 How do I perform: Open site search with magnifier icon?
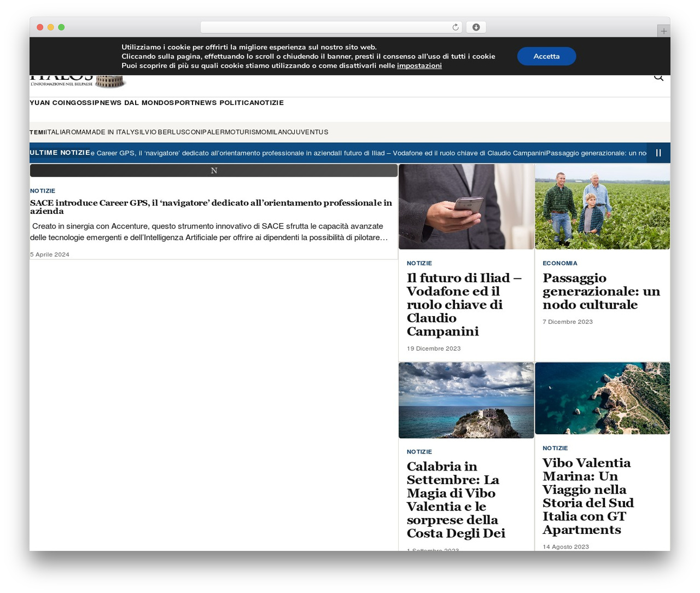658,77
